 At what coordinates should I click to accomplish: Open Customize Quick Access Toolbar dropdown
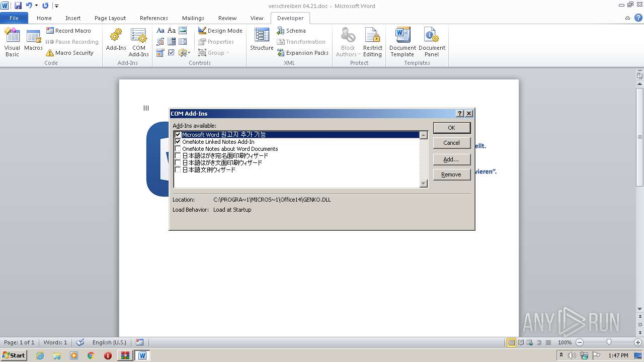point(56,6)
